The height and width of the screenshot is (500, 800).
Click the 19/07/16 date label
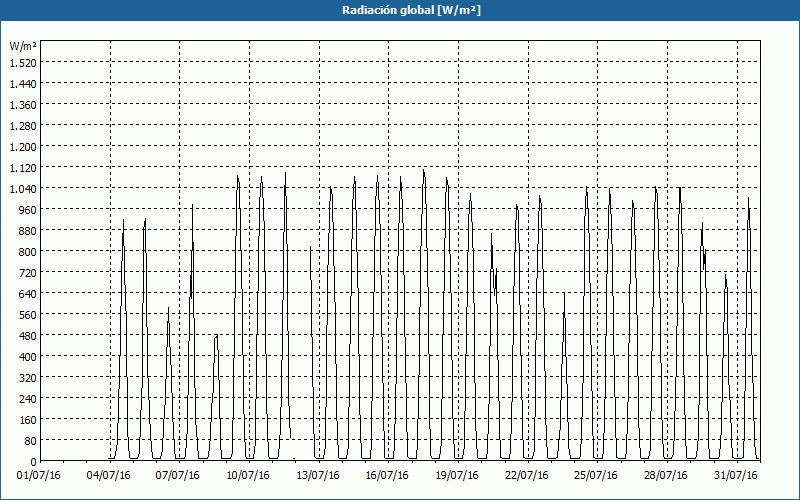pyautogui.click(x=457, y=476)
